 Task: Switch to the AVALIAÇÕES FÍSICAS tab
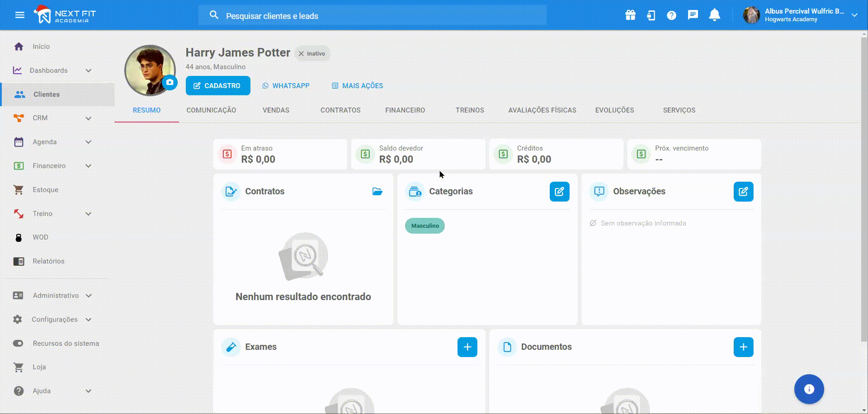[x=542, y=110]
